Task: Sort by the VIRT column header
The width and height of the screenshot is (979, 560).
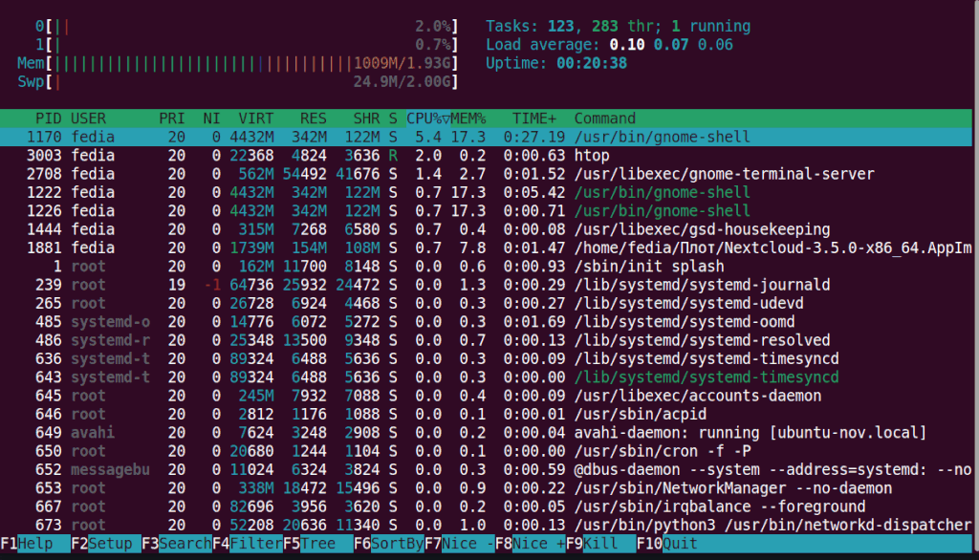Action: [x=256, y=118]
